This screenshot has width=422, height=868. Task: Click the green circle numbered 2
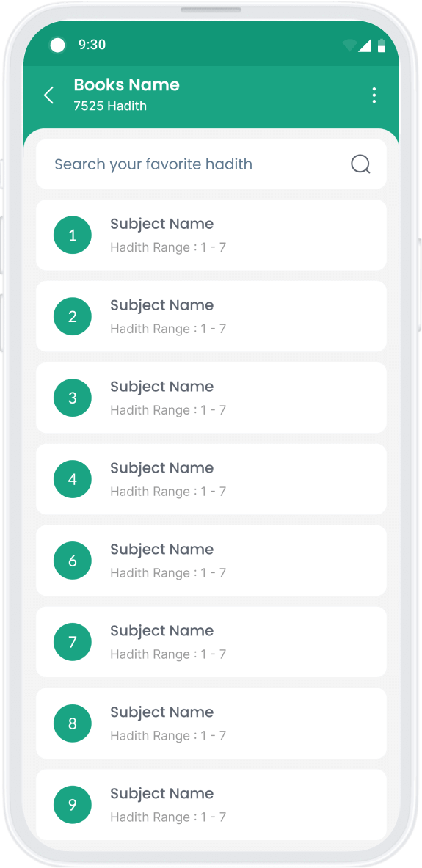[73, 317]
